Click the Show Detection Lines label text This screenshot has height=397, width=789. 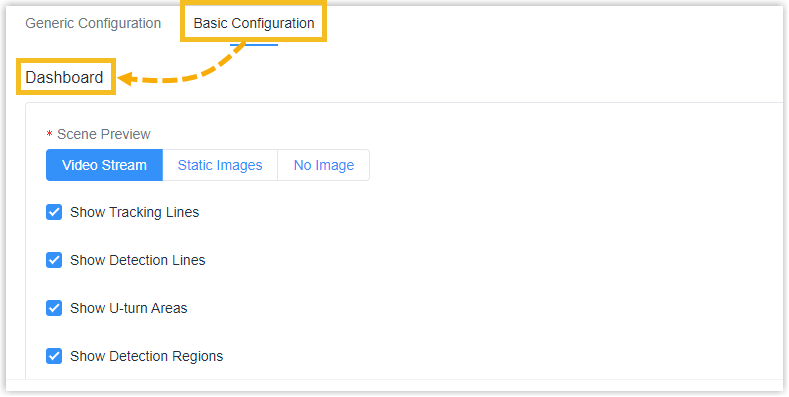137,260
